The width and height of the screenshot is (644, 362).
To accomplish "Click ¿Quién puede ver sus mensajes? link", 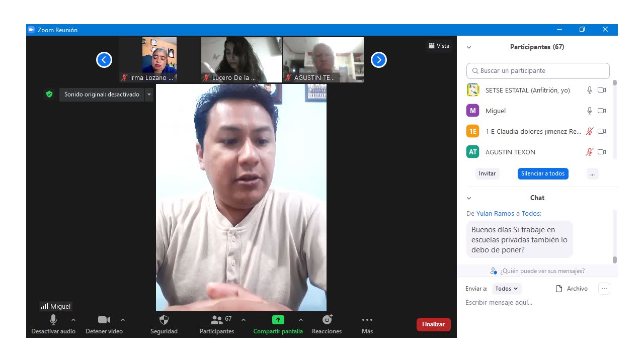I will tap(542, 271).
